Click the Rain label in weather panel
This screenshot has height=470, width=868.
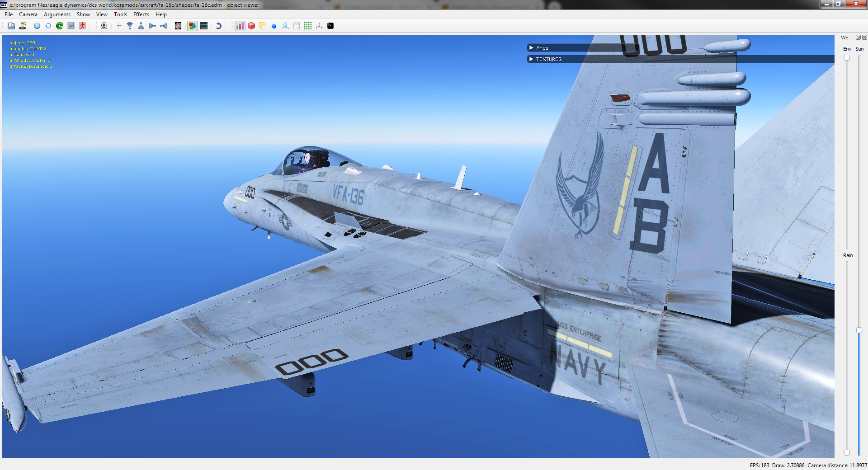coord(848,255)
